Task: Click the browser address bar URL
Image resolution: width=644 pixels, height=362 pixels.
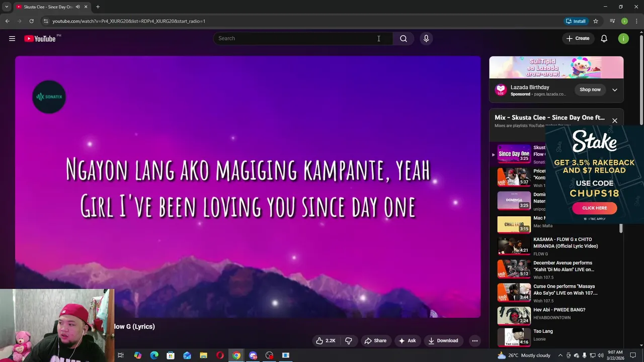Action: 129,21
